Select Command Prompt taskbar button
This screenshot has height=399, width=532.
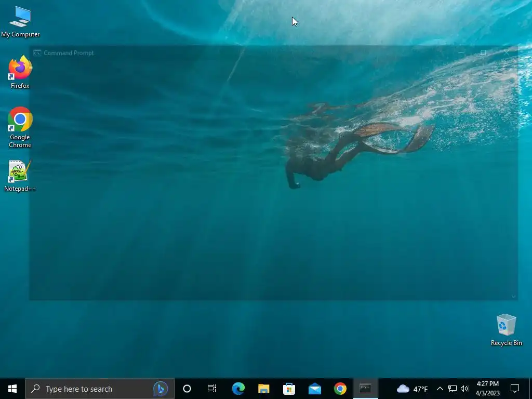tap(365, 389)
